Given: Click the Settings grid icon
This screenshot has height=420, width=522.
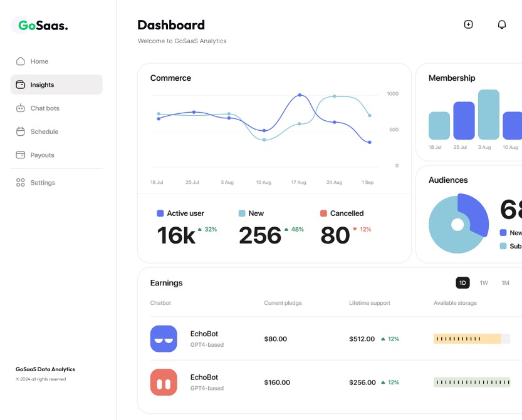Looking at the screenshot, I should click(21, 183).
